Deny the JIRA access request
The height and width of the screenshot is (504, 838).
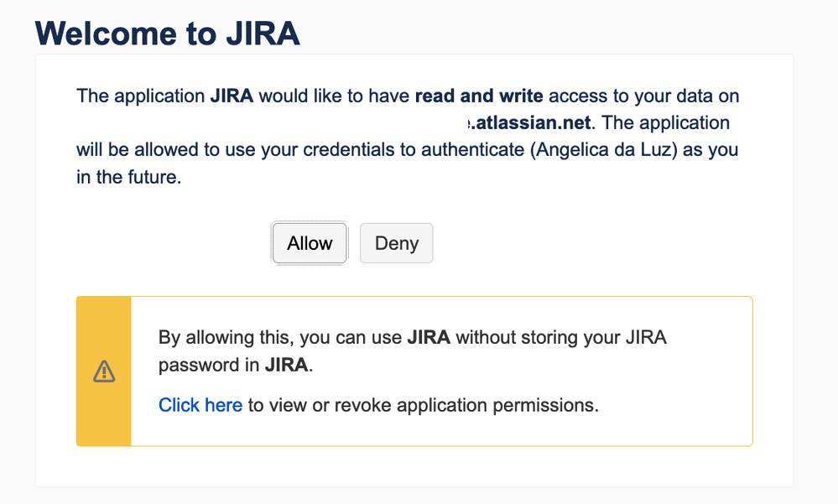pos(397,243)
